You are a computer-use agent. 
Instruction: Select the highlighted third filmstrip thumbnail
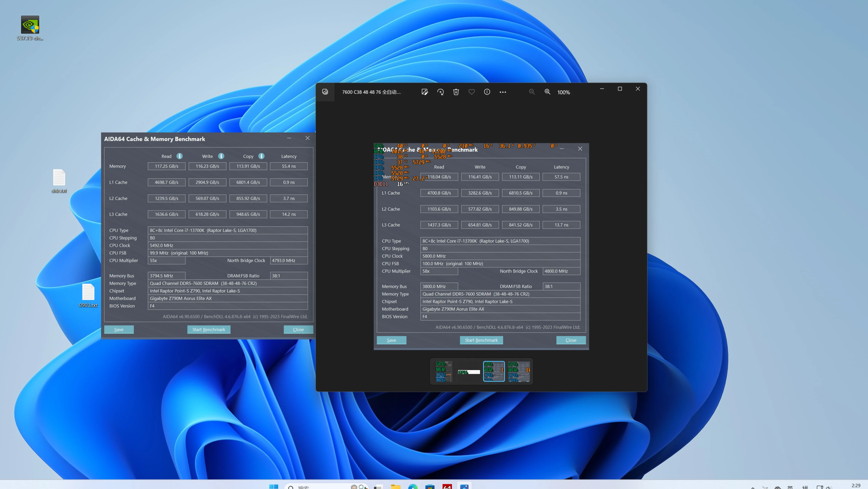[x=494, y=371]
